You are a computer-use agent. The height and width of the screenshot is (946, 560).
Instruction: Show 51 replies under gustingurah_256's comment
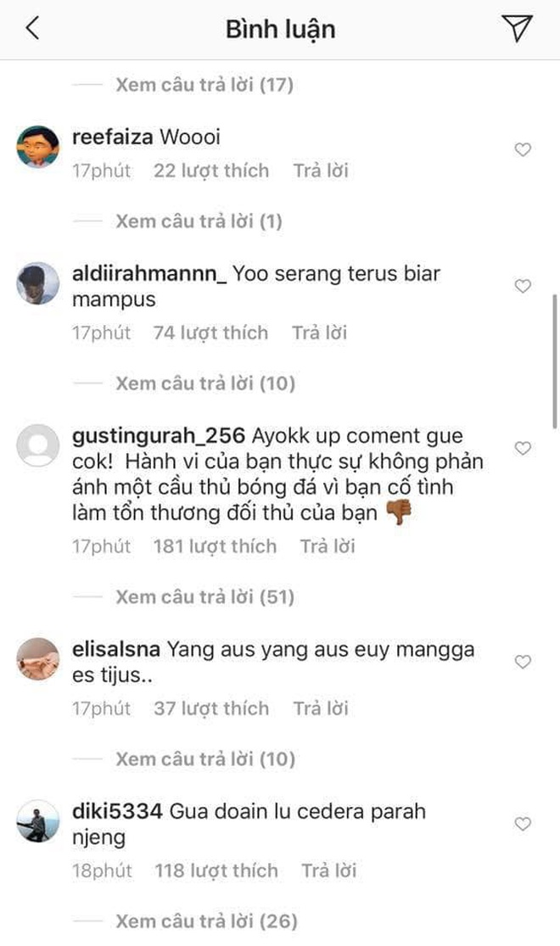(205, 597)
